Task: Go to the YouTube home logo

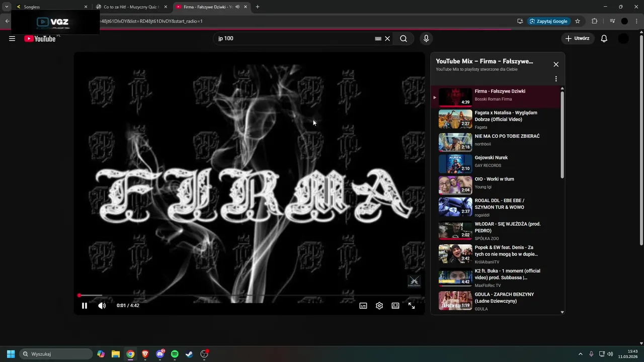Action: tap(40, 39)
